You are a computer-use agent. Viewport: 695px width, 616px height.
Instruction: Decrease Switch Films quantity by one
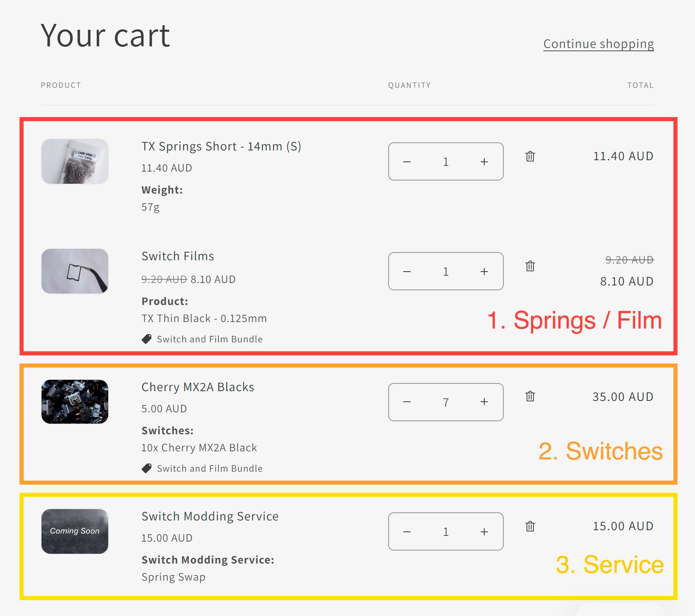pos(407,272)
